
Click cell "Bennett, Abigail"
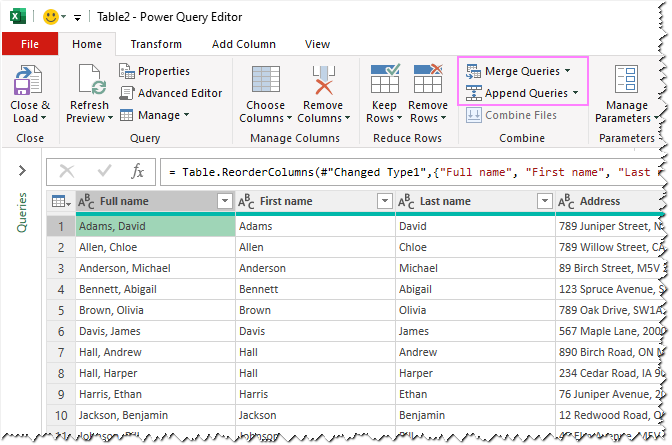coord(155,289)
